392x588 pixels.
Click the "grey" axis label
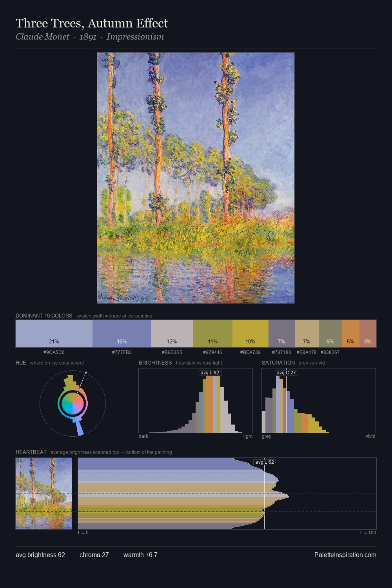coord(267,436)
